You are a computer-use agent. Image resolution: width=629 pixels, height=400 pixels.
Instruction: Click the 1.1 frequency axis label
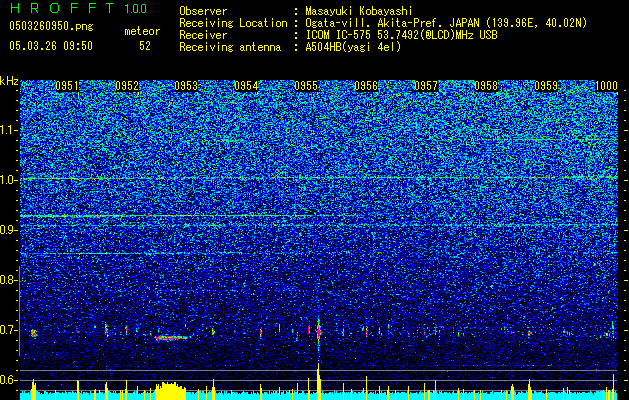(8, 130)
